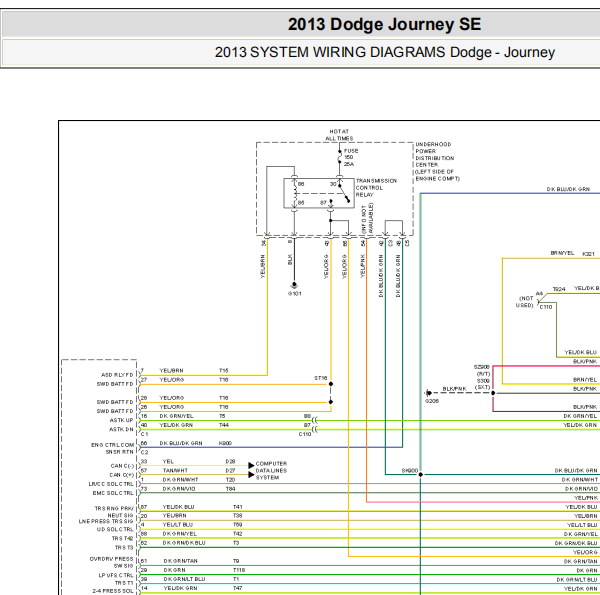Click the 'TAN/WHT' wire color at pin 57
The image size is (600, 595).
point(175,470)
